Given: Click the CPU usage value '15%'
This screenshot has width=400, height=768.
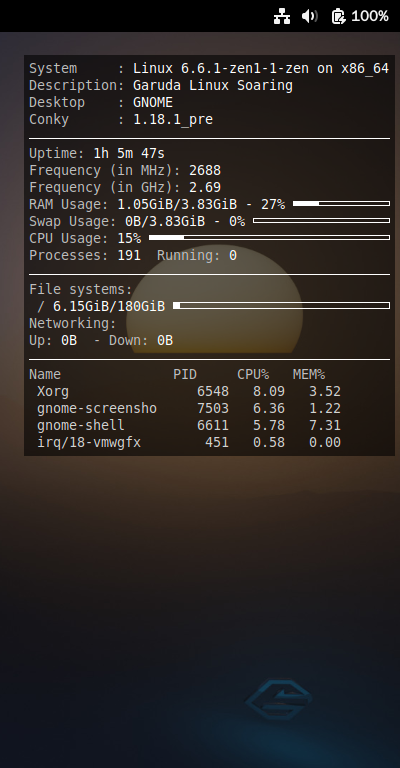Looking at the screenshot, I should pos(129,239).
